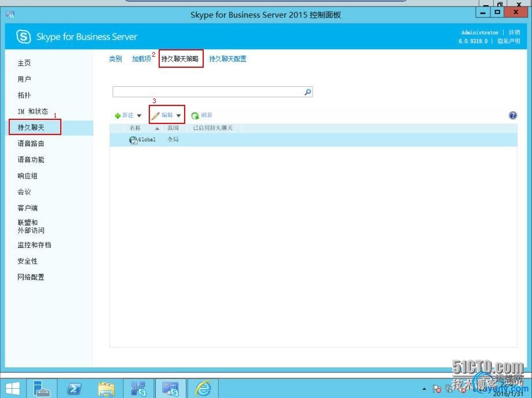Click the window title bar app icon
The image size is (532, 398).
(x=10, y=14)
